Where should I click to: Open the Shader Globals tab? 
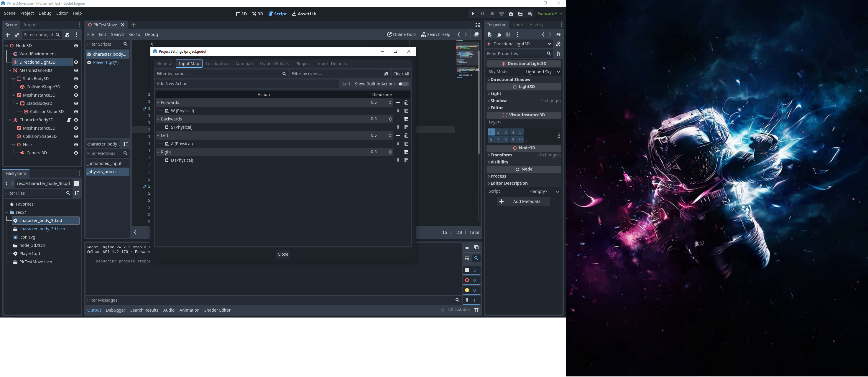(274, 64)
